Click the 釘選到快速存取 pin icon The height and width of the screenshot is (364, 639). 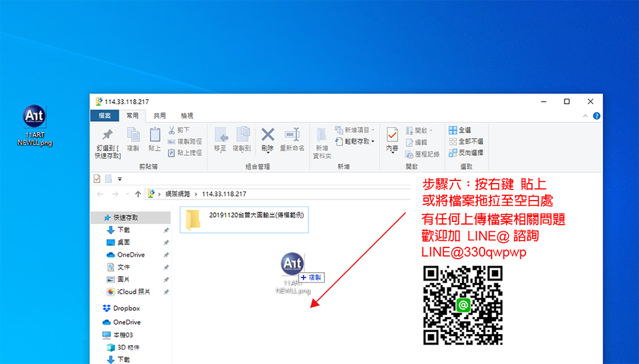pos(108,135)
